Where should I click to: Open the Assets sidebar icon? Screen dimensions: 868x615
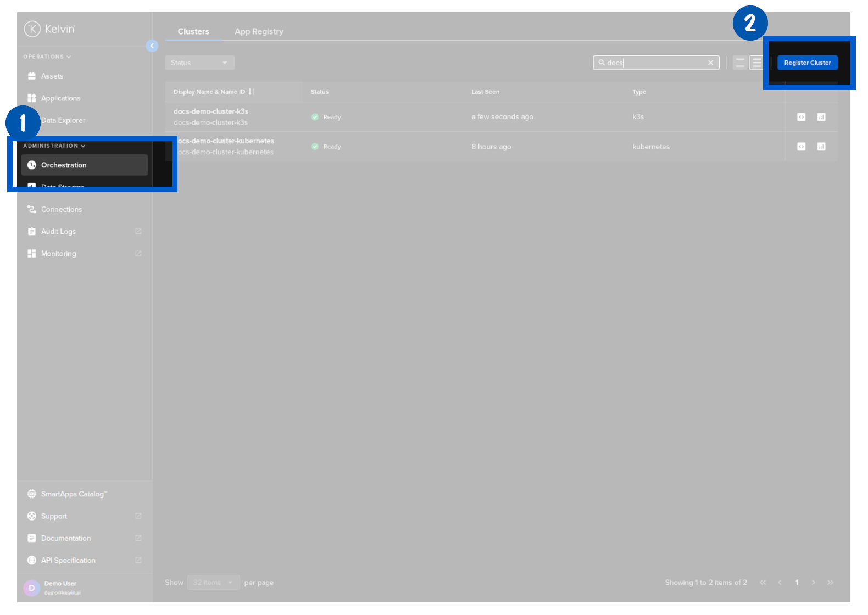(x=32, y=76)
